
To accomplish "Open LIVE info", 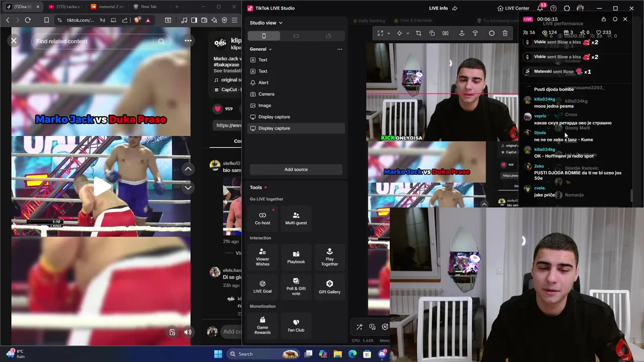I will click(438, 8).
